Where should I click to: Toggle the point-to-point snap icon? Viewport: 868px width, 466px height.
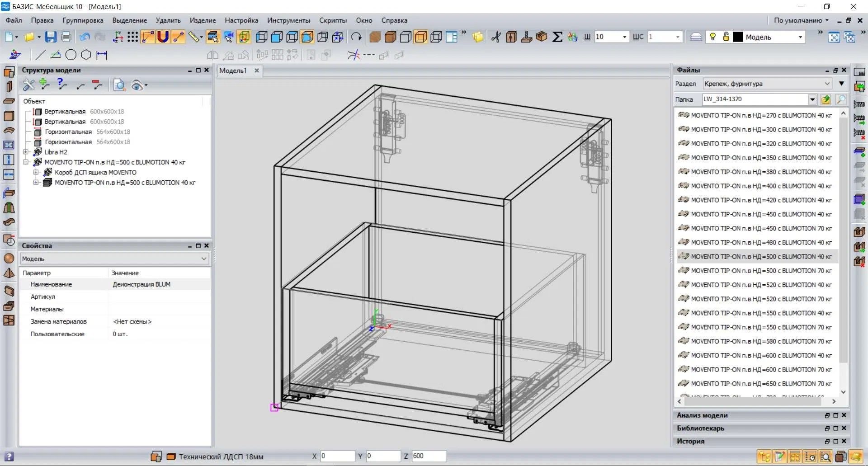point(179,37)
